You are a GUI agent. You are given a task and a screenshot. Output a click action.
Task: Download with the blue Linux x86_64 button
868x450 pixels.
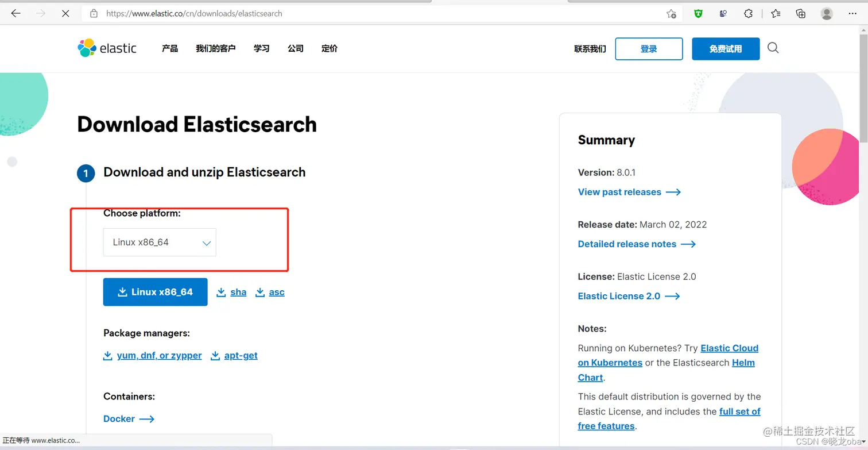pos(155,292)
